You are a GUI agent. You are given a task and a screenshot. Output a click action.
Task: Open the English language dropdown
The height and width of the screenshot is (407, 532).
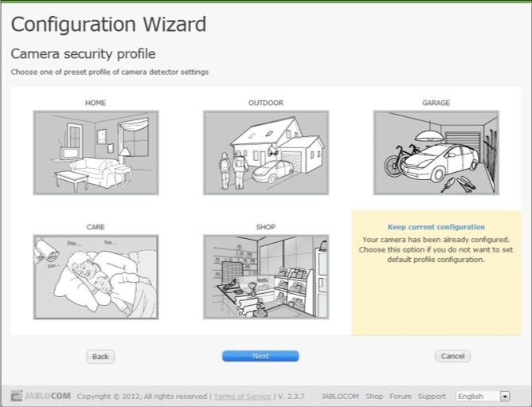(483, 396)
